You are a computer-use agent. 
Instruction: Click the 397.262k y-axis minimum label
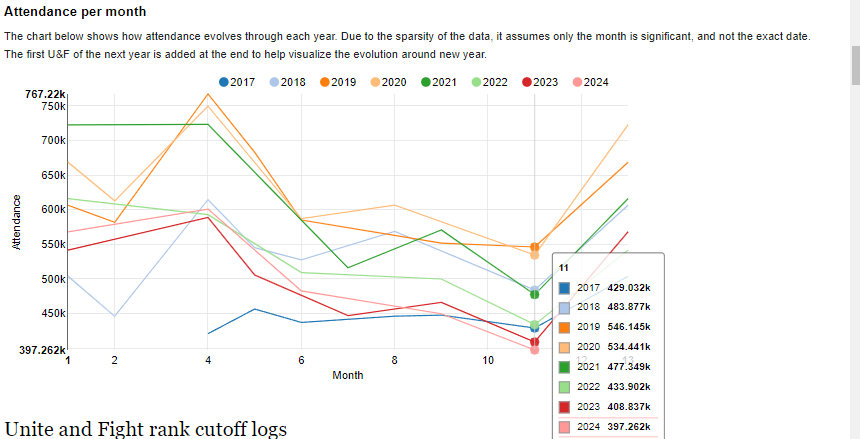pos(43,350)
